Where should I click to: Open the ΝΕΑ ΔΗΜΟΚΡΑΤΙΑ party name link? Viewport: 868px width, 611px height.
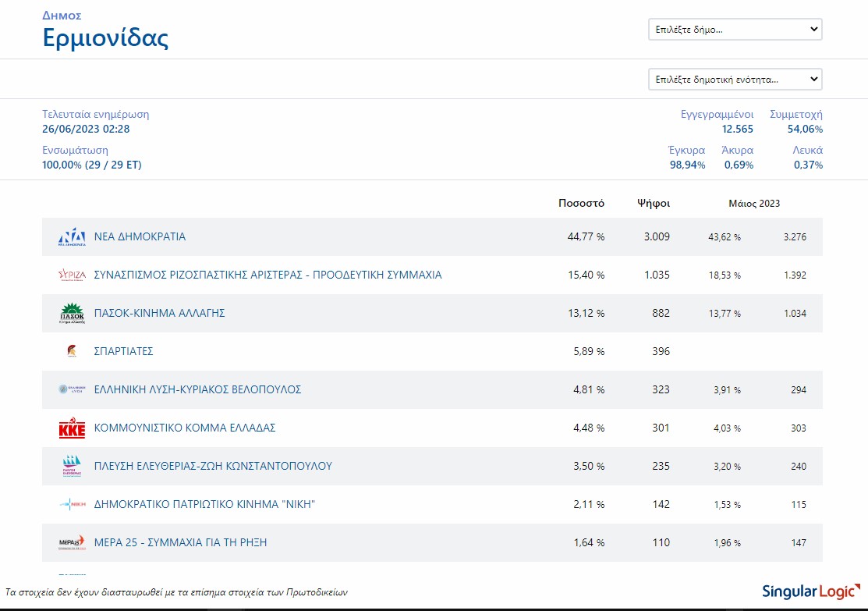click(x=140, y=236)
